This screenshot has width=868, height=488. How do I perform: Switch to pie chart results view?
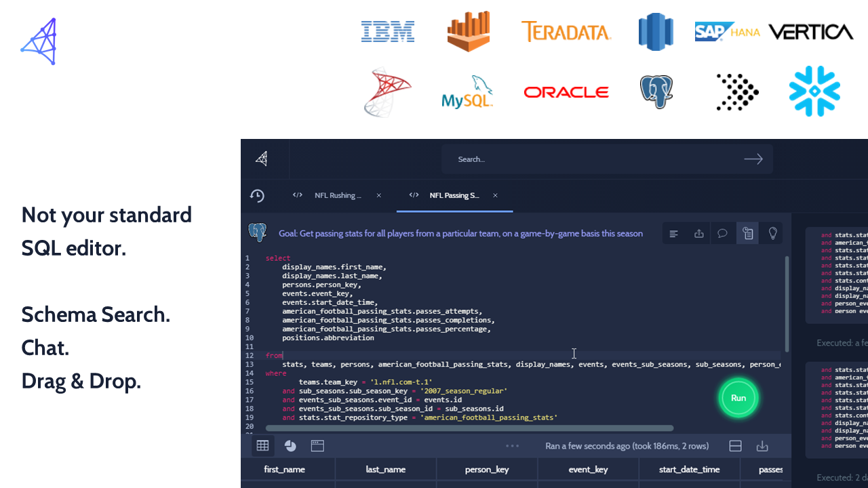point(290,446)
